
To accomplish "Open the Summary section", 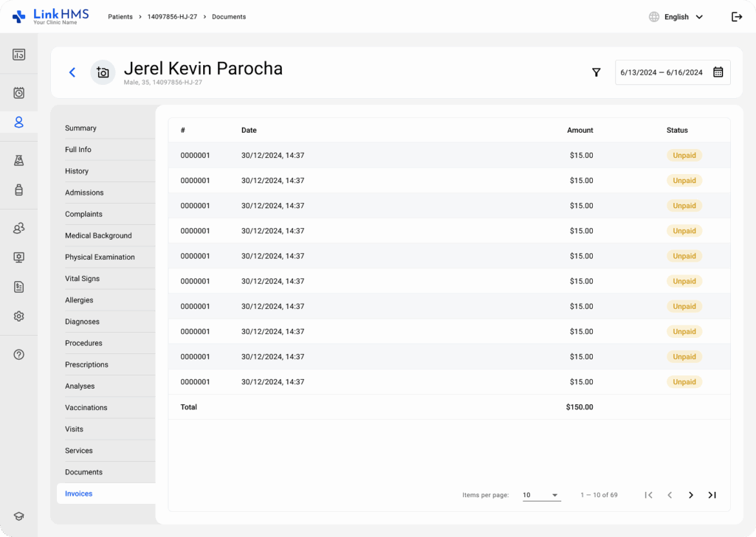I will [80, 128].
